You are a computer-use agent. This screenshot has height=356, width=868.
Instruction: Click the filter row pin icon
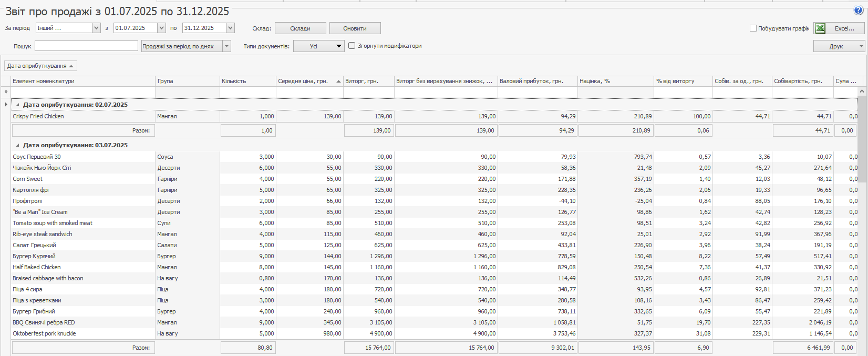(6, 93)
